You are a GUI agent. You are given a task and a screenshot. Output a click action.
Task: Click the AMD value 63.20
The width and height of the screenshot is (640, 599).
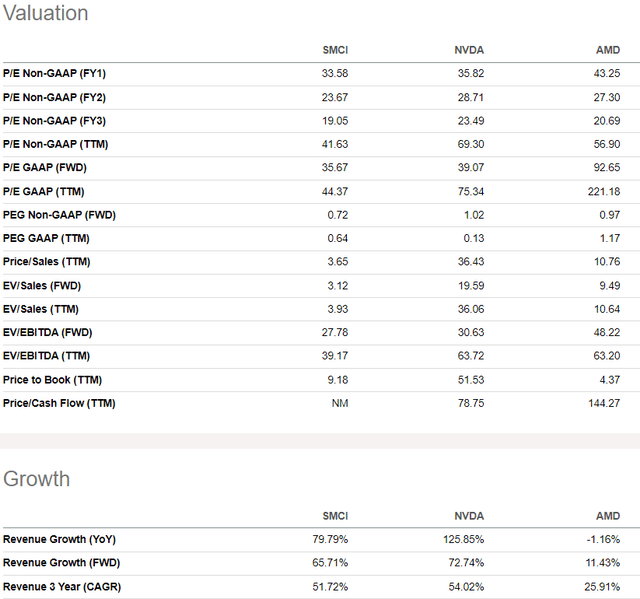pyautogui.click(x=607, y=356)
